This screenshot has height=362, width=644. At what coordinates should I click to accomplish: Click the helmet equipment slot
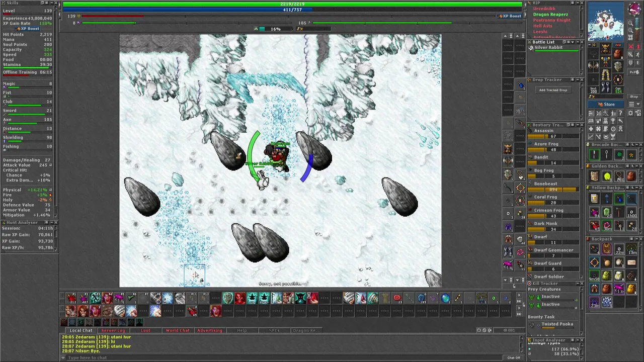(605, 48)
